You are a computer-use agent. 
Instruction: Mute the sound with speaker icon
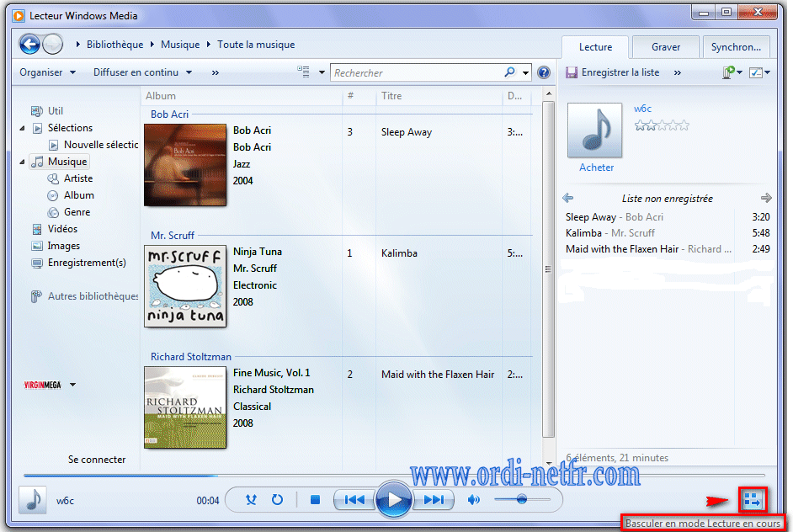click(x=474, y=500)
